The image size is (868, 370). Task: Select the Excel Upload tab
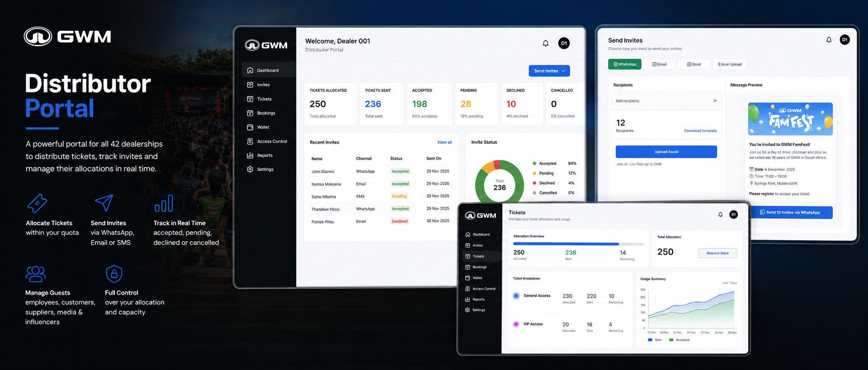click(x=730, y=64)
